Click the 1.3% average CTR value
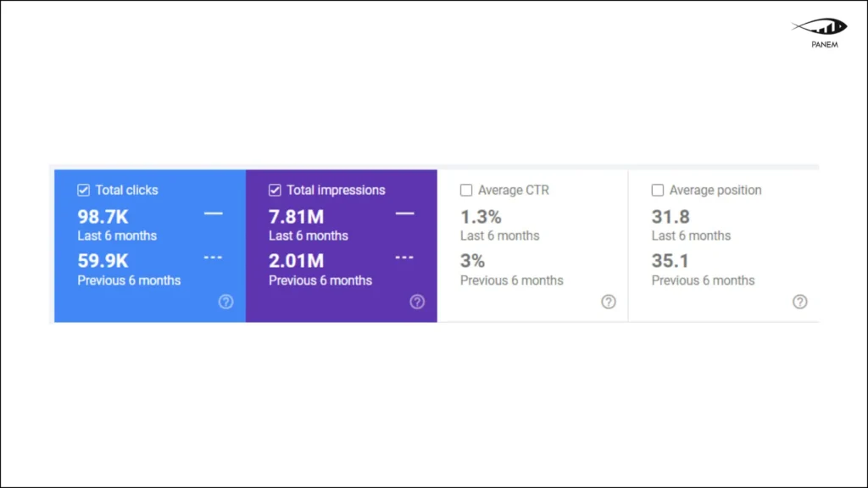The image size is (868, 488). (x=481, y=217)
